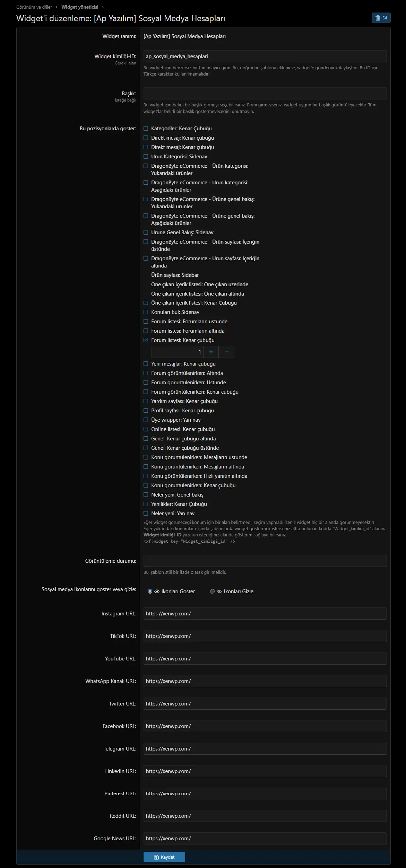Click the plus stepper for display order
The image size is (406, 868).
(211, 352)
